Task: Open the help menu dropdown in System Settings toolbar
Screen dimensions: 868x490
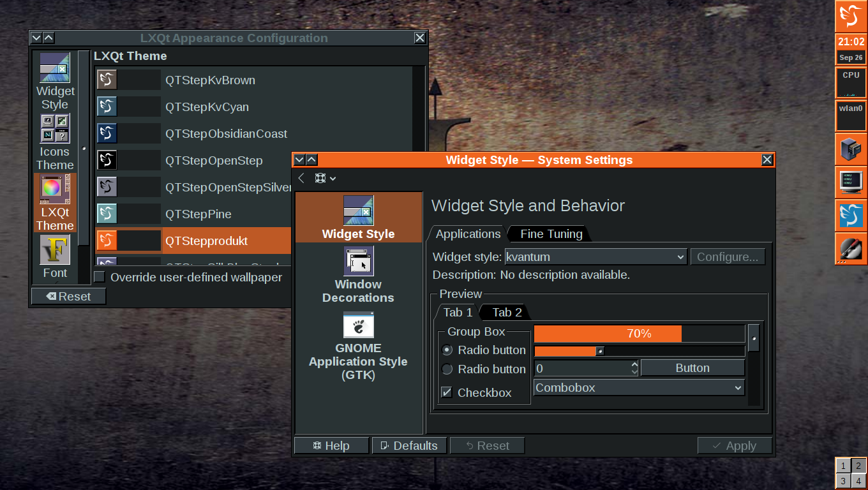Action: click(x=325, y=178)
